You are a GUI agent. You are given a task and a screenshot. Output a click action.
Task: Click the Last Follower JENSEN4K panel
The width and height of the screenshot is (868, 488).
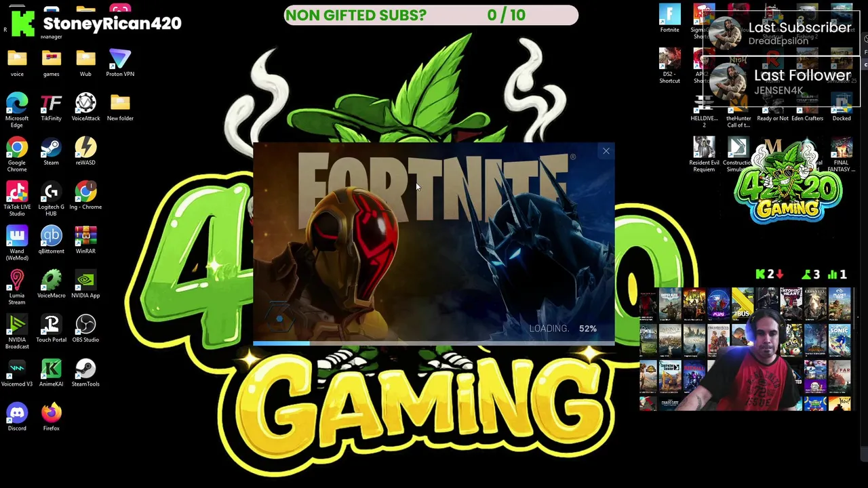point(783,81)
